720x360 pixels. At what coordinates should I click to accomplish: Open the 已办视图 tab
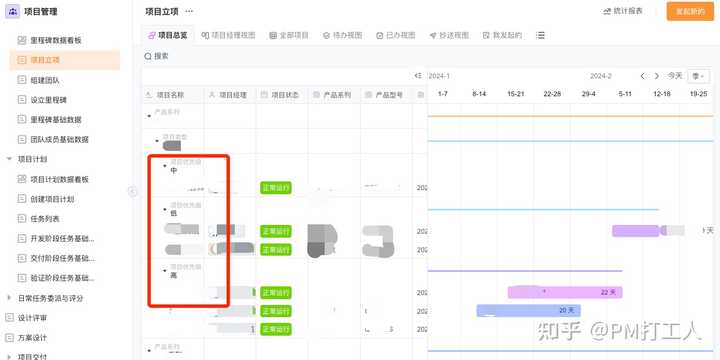pyautogui.click(x=396, y=35)
